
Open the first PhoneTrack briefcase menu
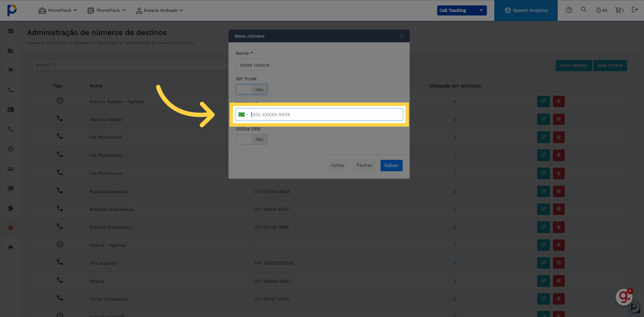(x=58, y=10)
